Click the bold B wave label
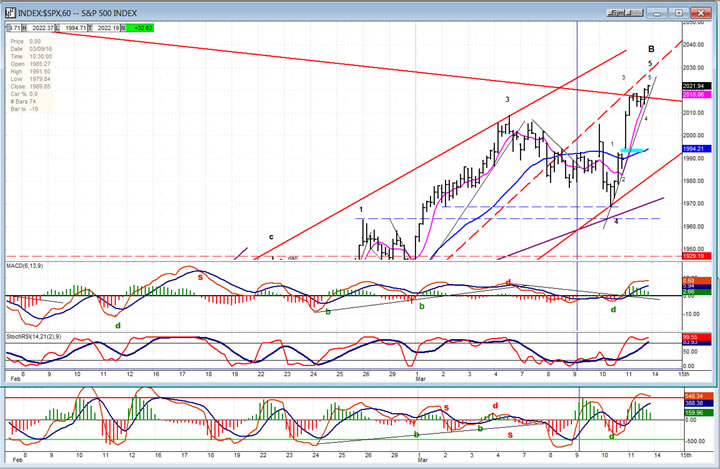The image size is (720, 469). [651, 49]
